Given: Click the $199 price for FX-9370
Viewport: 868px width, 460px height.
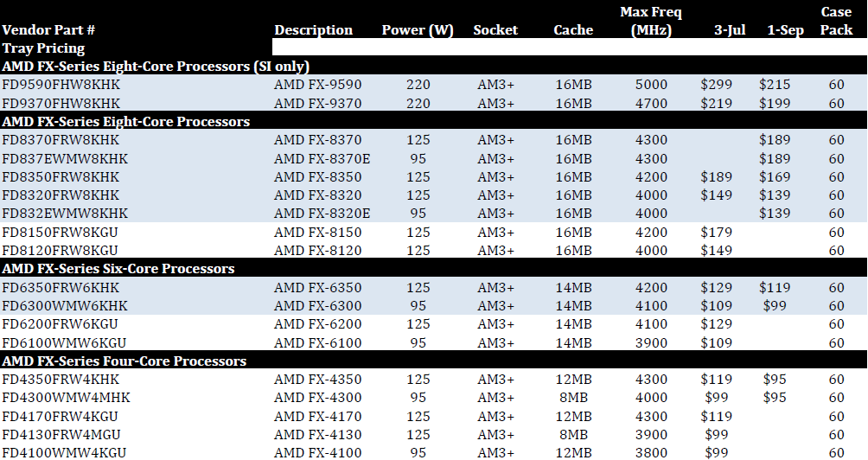Looking at the screenshot, I should 775,104.
